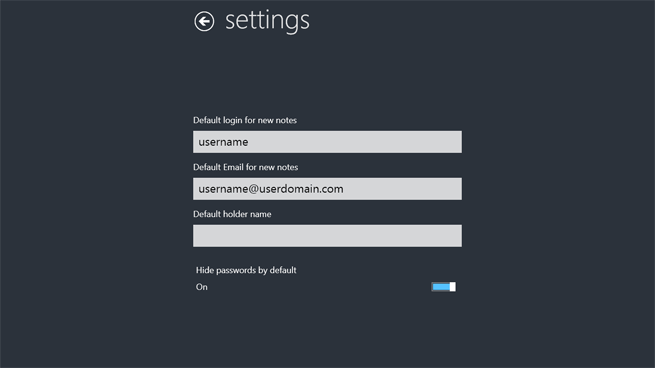
Task: Click the Default login for new notes field
Action: [x=327, y=142]
